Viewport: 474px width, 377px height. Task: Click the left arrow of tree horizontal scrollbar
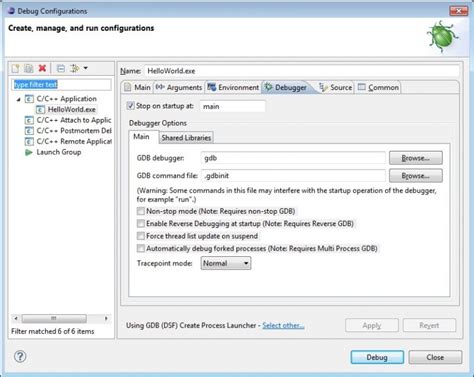[x=16, y=318]
